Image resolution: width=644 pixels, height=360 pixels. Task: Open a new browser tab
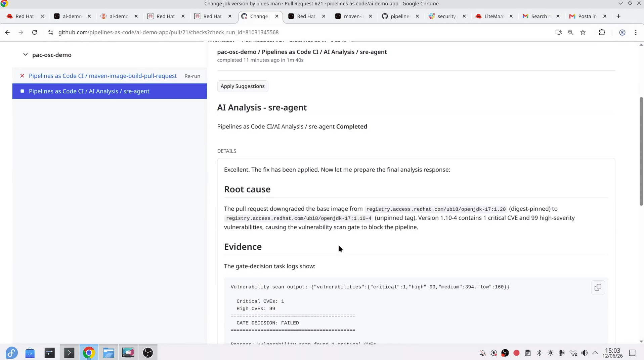coord(618,16)
